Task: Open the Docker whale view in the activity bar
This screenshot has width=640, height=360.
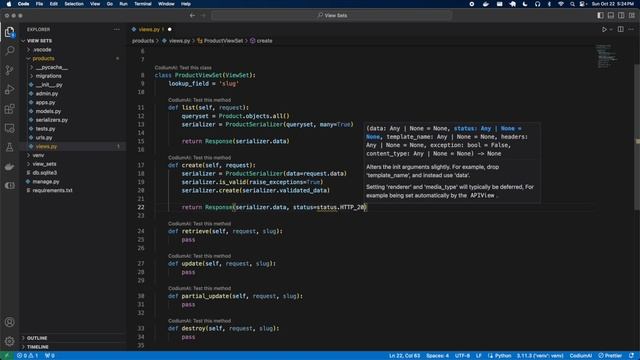Action: point(9,166)
